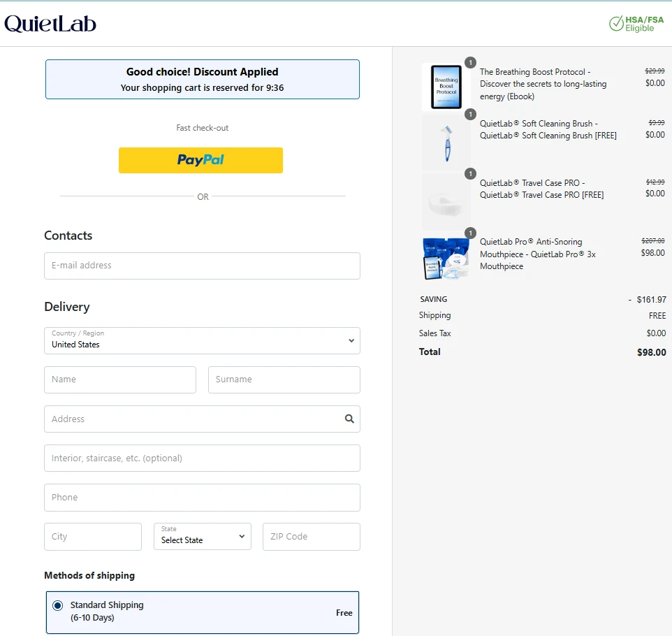Click quantity badge on Travel Case PRO
The height and width of the screenshot is (636, 672).
[471, 174]
